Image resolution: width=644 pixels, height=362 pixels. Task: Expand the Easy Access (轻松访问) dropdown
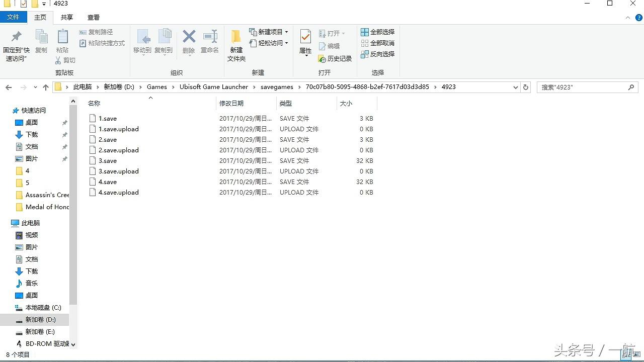(x=269, y=43)
